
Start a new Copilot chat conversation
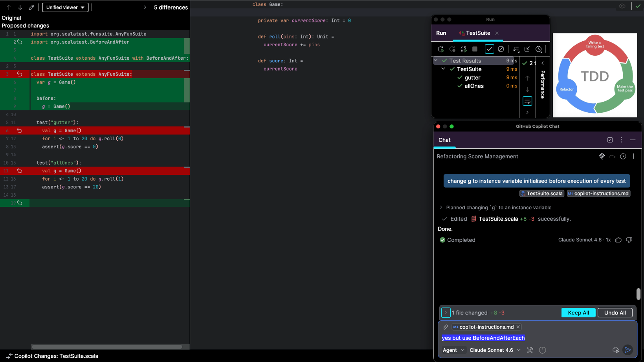(x=633, y=156)
